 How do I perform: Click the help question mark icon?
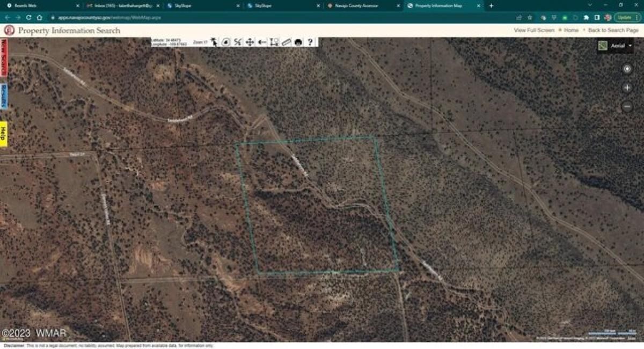tap(311, 42)
